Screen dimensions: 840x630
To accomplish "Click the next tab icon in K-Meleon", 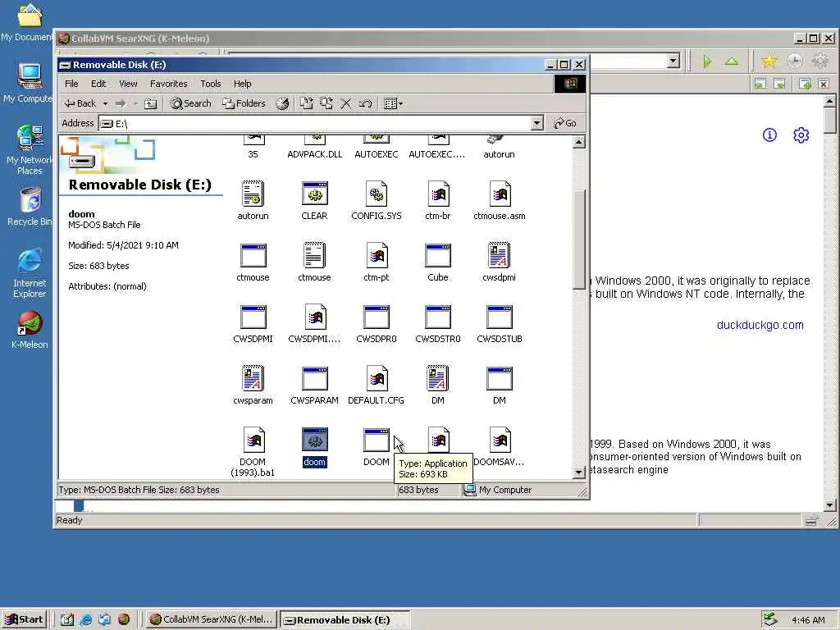I will pos(780,84).
